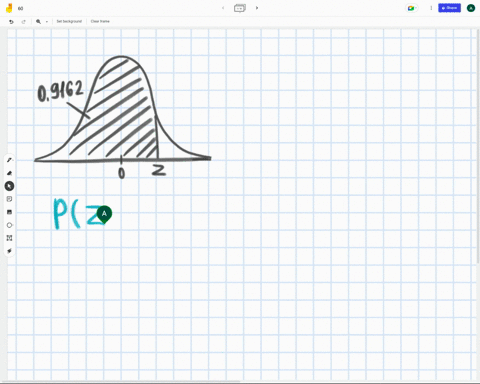Screen dimensions: 480x384
Task: Insert an image with Add image tool
Action: point(9,212)
